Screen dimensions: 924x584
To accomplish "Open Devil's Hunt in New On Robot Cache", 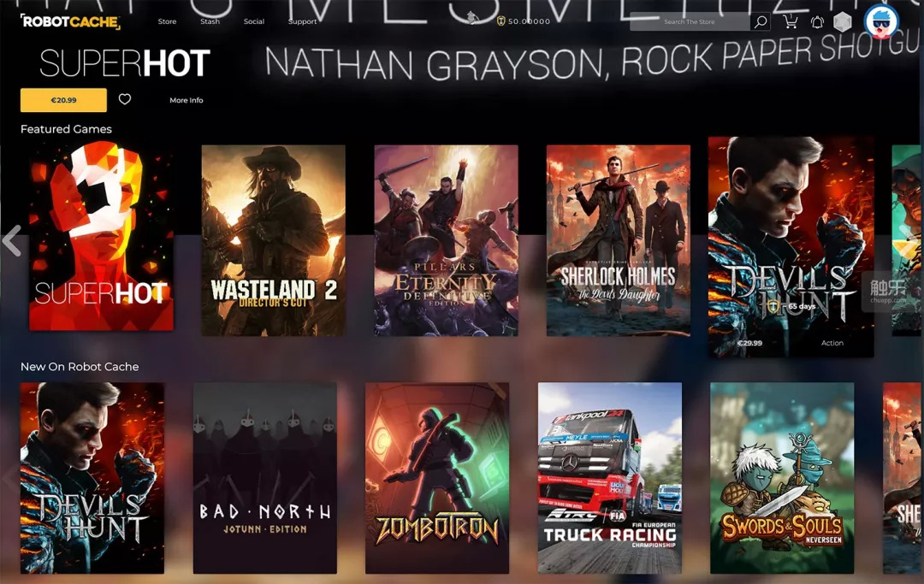I will point(92,478).
